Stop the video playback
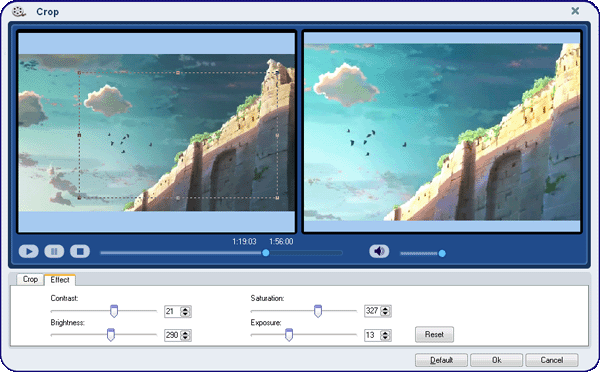The width and height of the screenshot is (600, 372). [x=80, y=251]
